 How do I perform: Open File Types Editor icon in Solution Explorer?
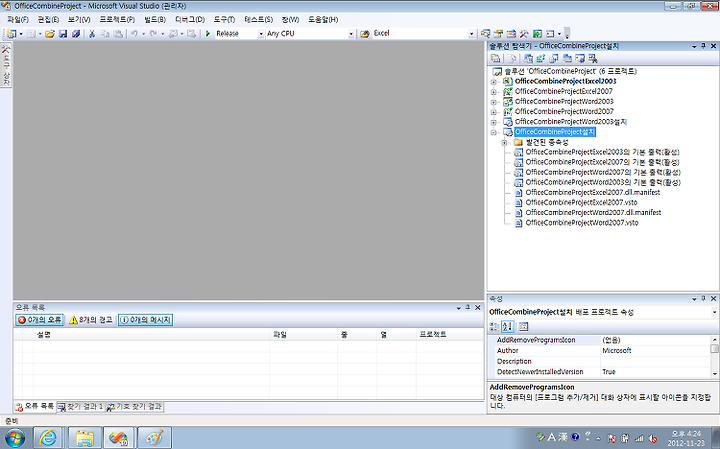[554, 58]
